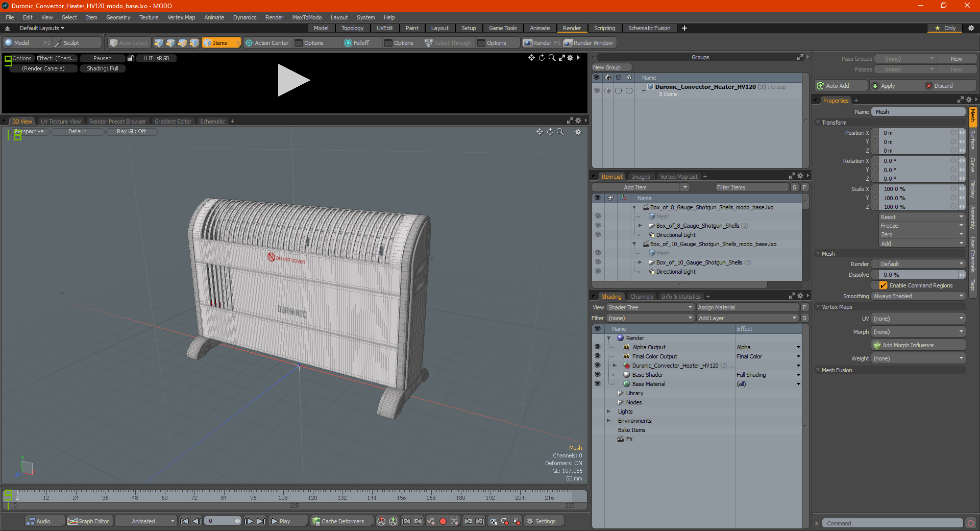Viewport: 980px width, 531px height.
Task: Toggle Select Through Options checkbox
Action: point(481,43)
